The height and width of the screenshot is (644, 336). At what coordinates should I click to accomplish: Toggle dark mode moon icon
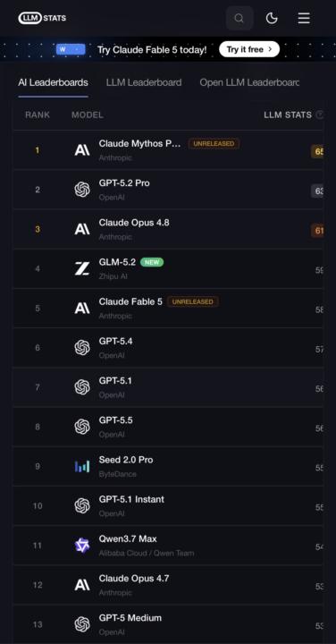click(272, 18)
